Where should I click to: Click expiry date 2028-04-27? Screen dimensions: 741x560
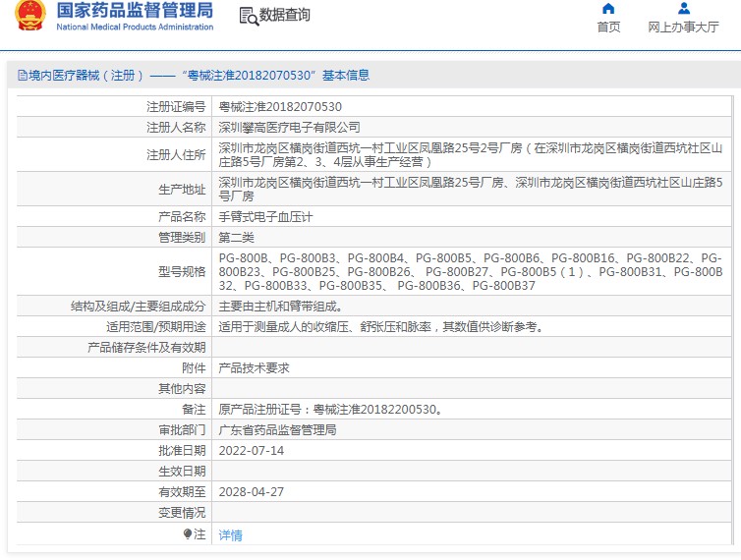click(252, 492)
